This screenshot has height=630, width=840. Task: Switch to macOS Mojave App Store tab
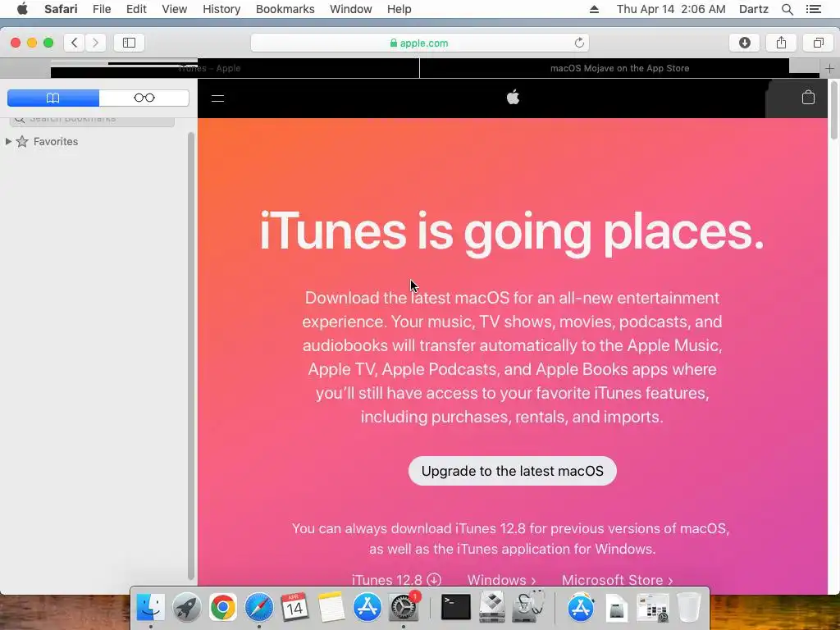(x=620, y=69)
